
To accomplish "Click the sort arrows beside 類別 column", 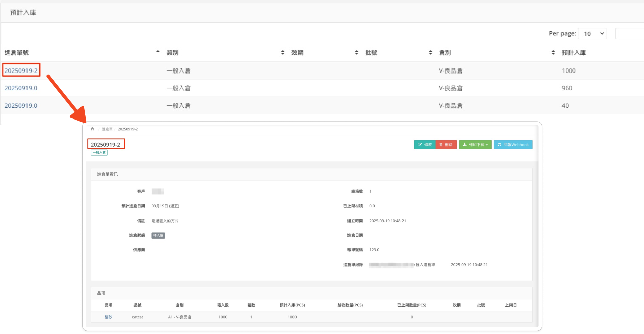I will 283,53.
